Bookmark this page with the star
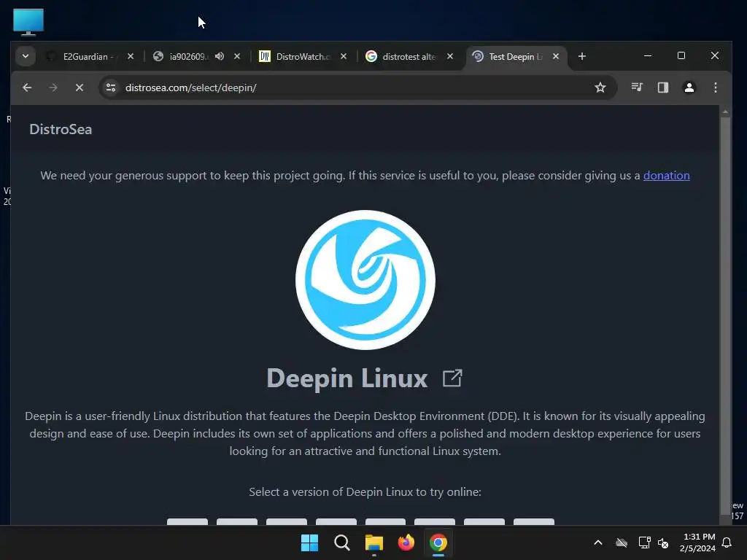The image size is (747, 560). (x=600, y=87)
